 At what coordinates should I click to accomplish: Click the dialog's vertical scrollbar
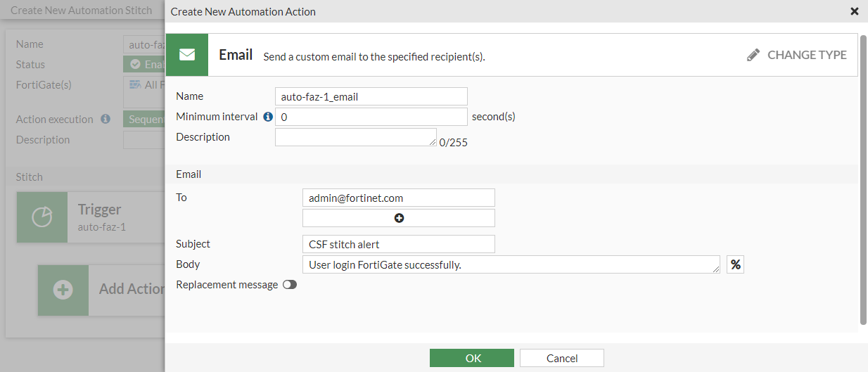point(863,176)
